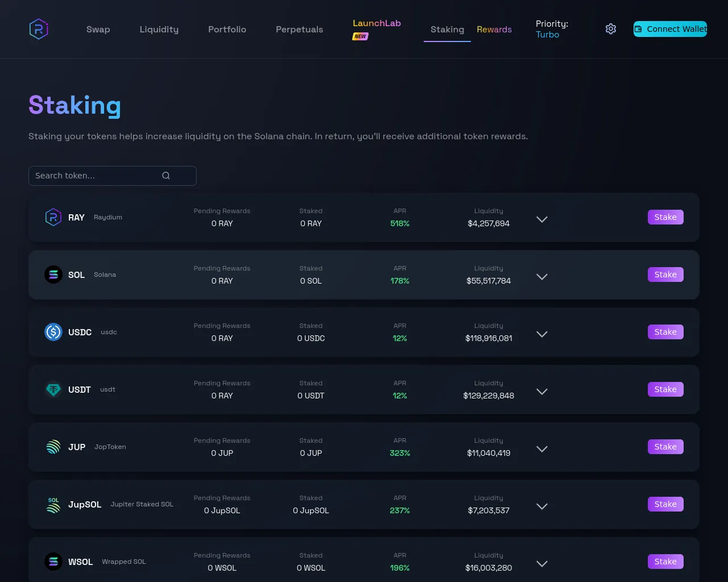Expand the USDC staking row chevron
The width and height of the screenshot is (728, 582).
pos(542,334)
